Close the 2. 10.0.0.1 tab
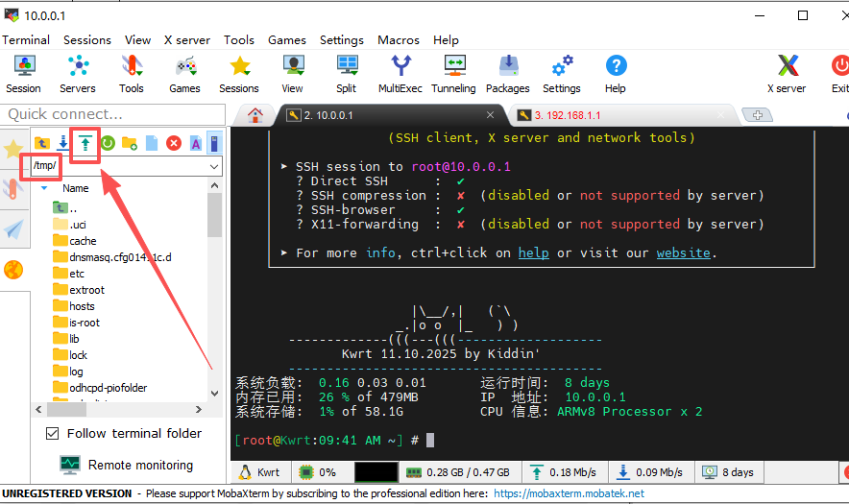Viewport: 849px width, 504px height. [x=490, y=115]
